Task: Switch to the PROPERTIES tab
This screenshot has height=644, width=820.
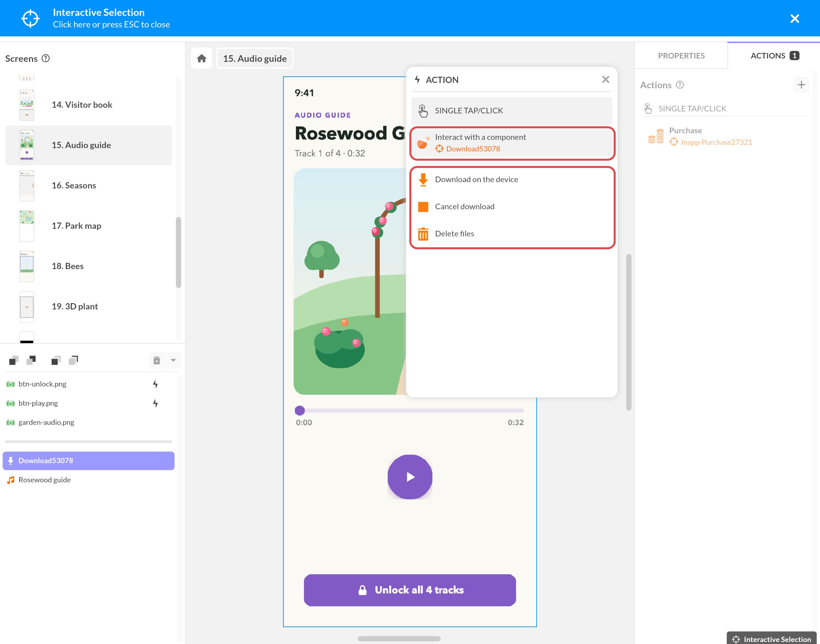Action: pyautogui.click(x=681, y=56)
